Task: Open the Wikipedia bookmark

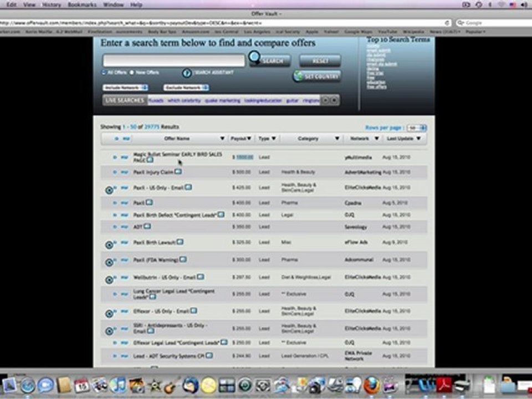Action: tap(413, 32)
